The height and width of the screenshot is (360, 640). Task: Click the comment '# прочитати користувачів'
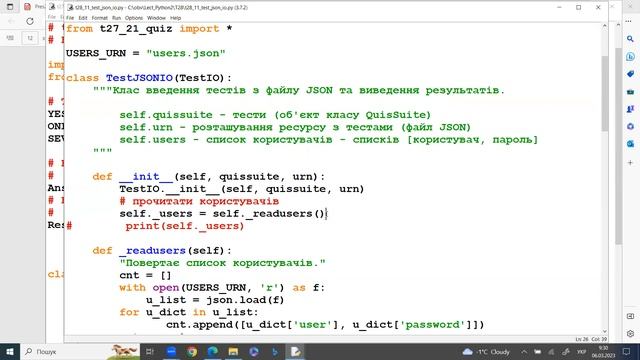pyautogui.click(x=199, y=201)
